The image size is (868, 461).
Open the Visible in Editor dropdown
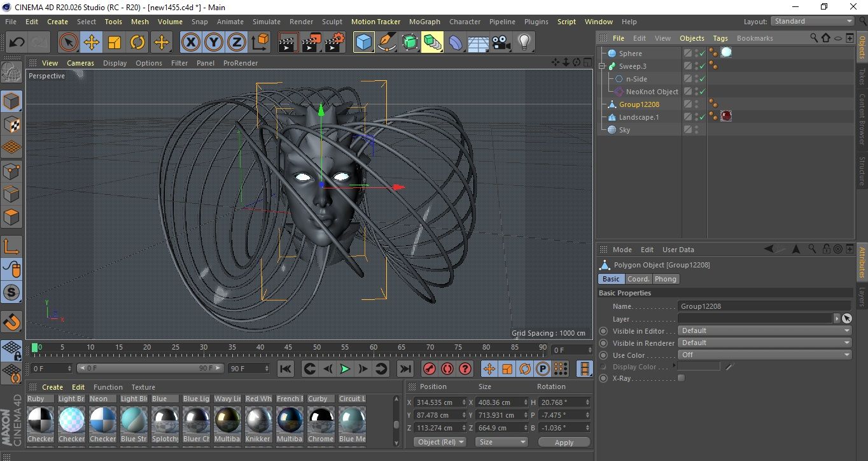coord(764,331)
